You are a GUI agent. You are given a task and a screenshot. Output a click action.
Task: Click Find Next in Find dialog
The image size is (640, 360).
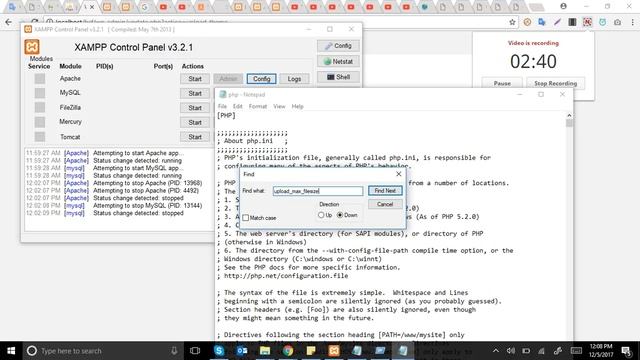tap(385, 191)
